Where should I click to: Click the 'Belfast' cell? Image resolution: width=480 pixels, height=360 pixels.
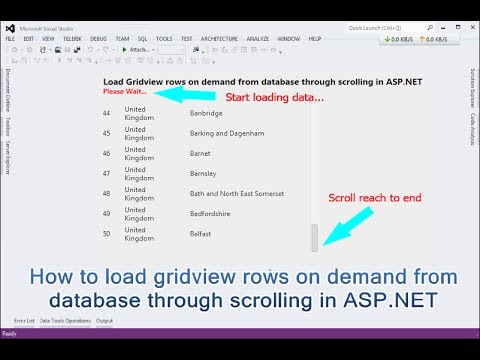pyautogui.click(x=200, y=234)
